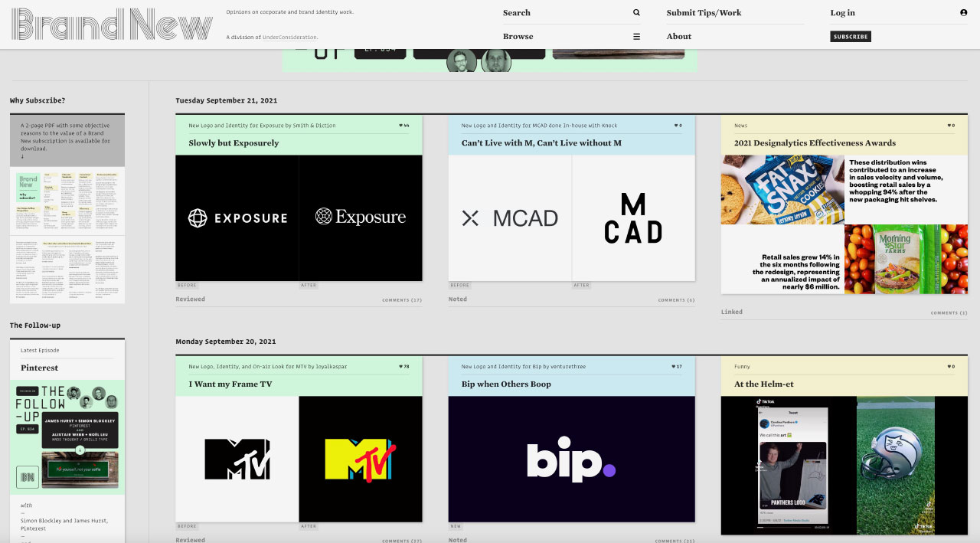Open the Browse hamburger menu icon
The image size is (980, 543).
(x=636, y=37)
